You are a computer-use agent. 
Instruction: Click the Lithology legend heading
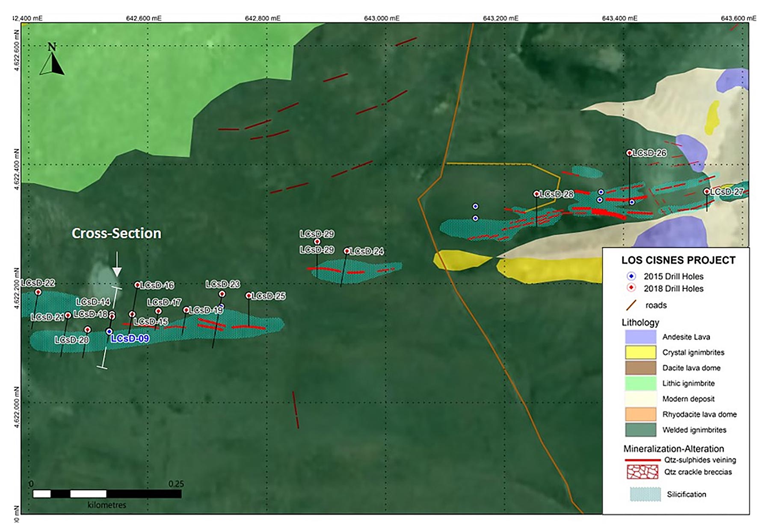tap(640, 322)
